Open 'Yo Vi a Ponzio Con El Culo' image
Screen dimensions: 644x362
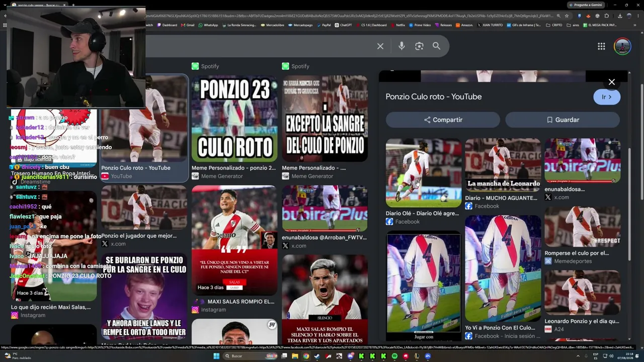click(x=503, y=268)
